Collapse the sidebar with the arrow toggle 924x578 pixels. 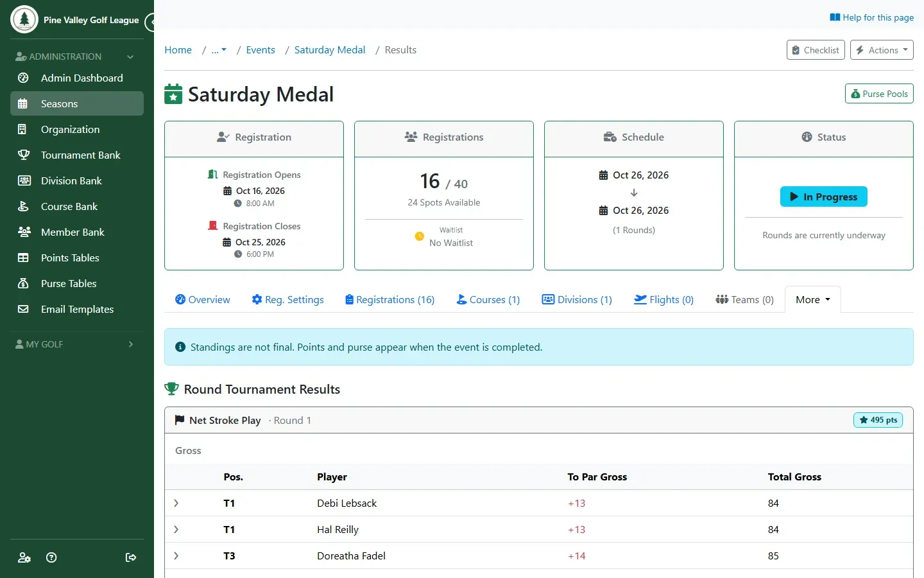[150, 22]
